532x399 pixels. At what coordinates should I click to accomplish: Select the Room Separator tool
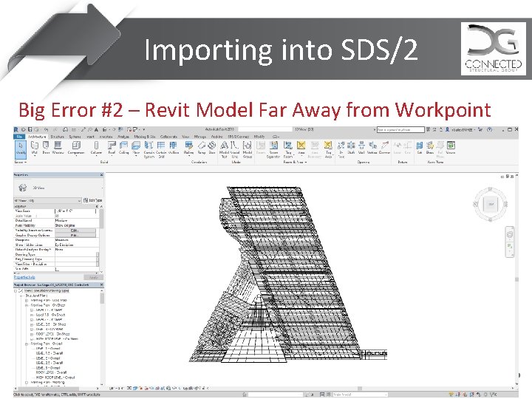(x=273, y=149)
